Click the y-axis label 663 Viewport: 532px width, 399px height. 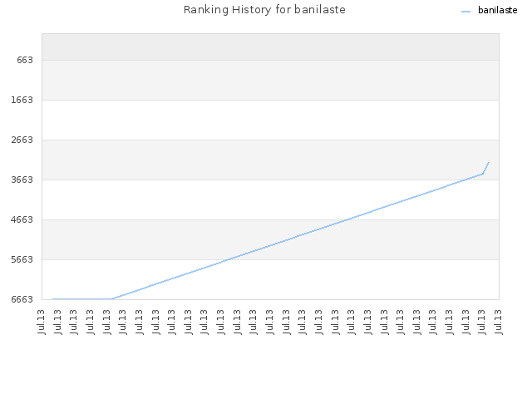tap(25, 60)
